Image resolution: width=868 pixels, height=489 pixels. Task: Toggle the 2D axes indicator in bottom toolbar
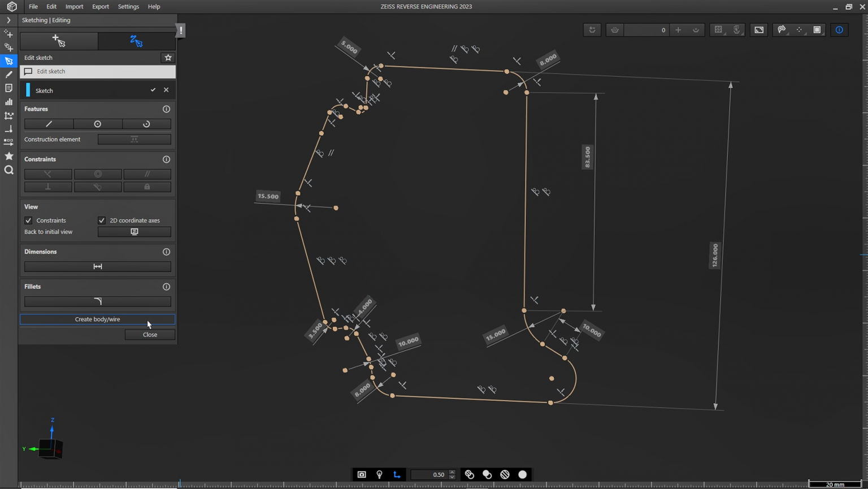pyautogui.click(x=396, y=474)
